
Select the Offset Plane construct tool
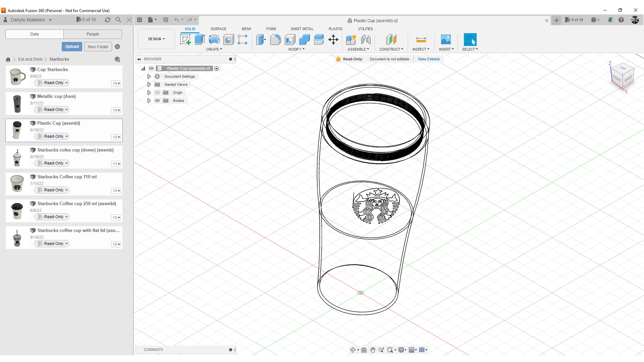[x=391, y=40]
